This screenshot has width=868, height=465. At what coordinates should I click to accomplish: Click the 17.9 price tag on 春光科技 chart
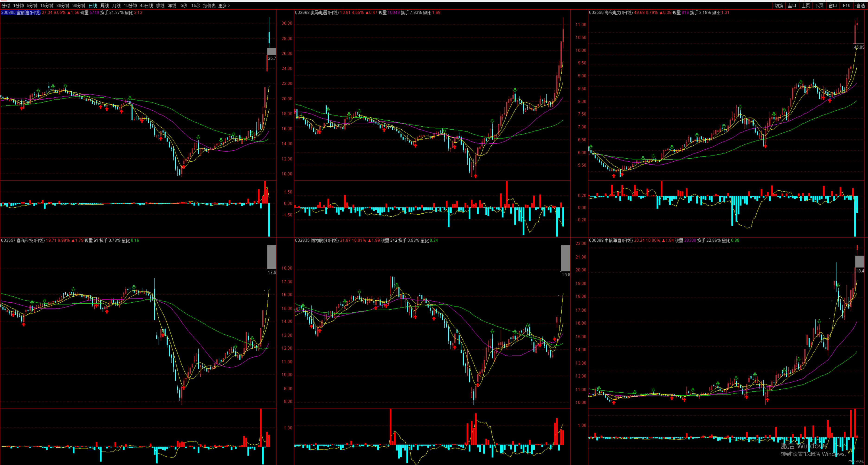(x=272, y=272)
